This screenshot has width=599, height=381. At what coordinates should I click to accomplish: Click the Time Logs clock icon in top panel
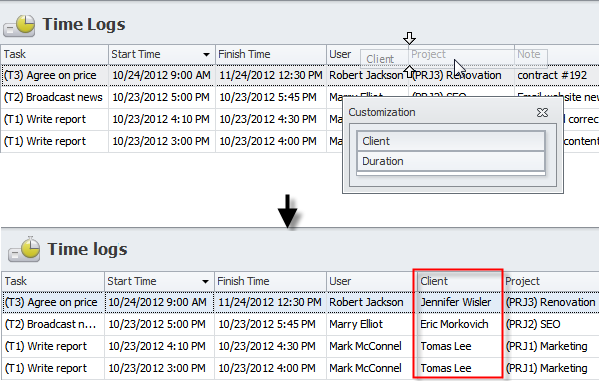[19, 26]
